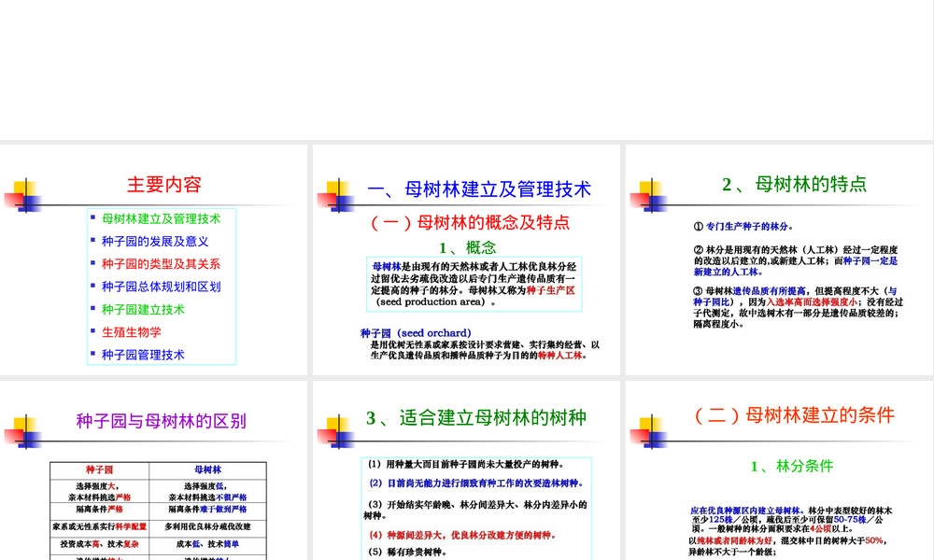Click item (5) 稀有珍贵树种
934x560 pixels.
click(x=407, y=552)
